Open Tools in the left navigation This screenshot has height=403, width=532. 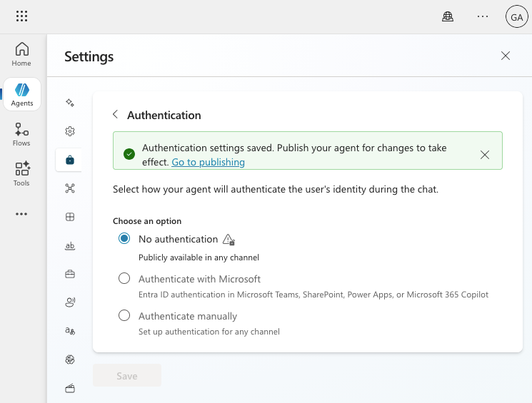coord(21,174)
